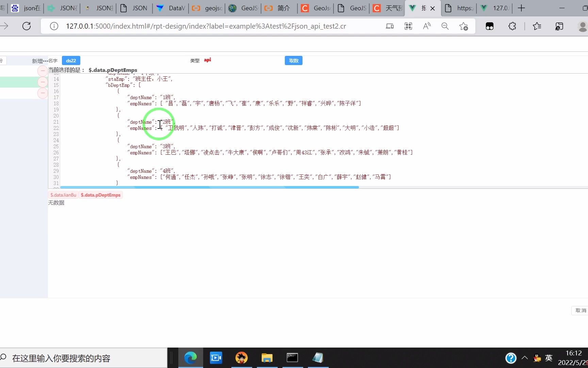Image resolution: width=588 pixels, height=368 pixels.
Task: Click the QR code grid icon in address bar
Action: [x=408, y=26]
